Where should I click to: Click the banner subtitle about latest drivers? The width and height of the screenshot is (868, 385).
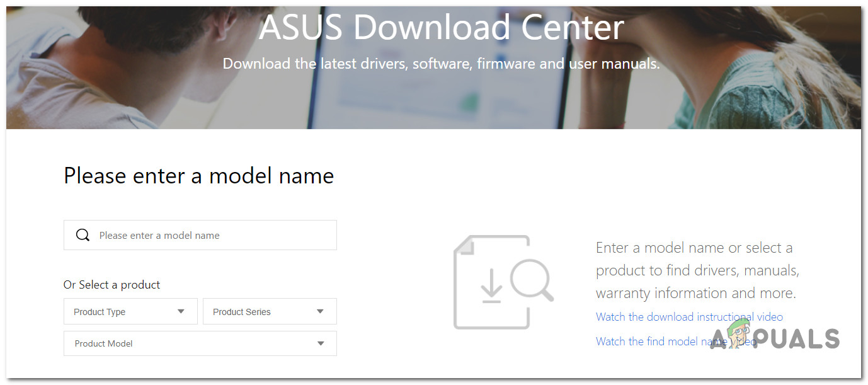coord(441,64)
